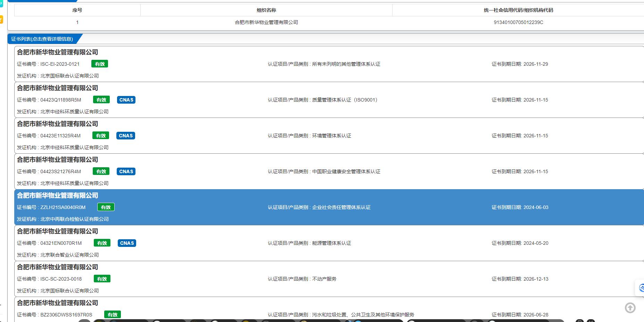Open certificate number 04423Q11898R5M
The height and width of the screenshot is (322, 644).
61,100
